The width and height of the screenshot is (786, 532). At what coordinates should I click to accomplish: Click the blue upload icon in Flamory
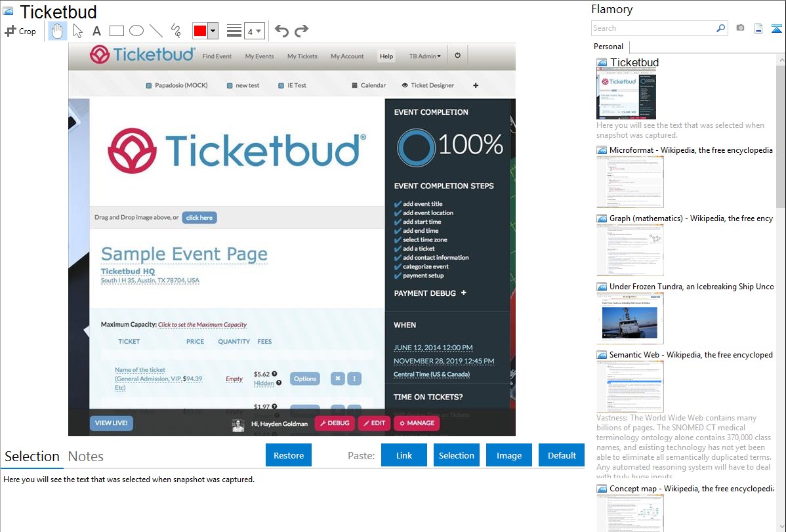click(776, 28)
